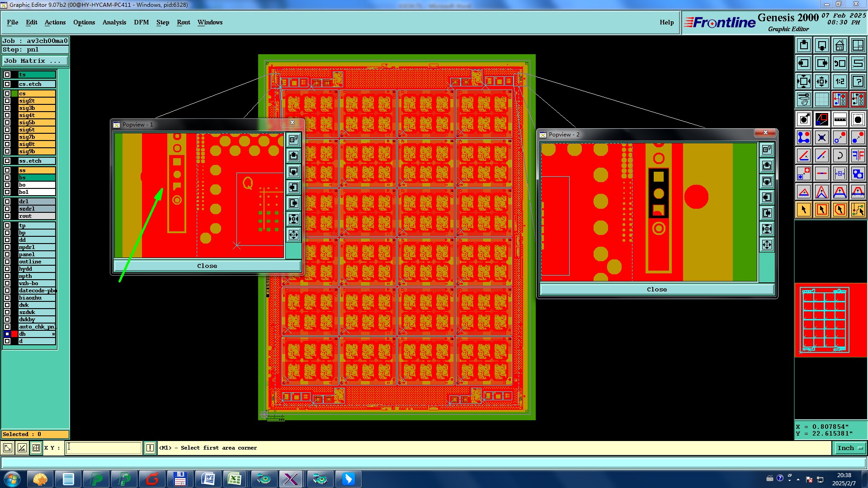The width and height of the screenshot is (868, 488).
Task: Close Popview-1 using Close button
Action: 207,266
